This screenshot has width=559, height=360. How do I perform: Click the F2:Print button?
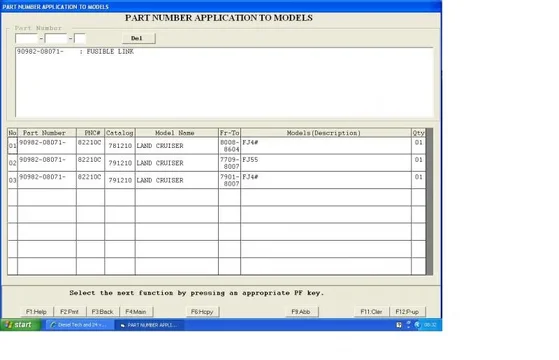70,312
